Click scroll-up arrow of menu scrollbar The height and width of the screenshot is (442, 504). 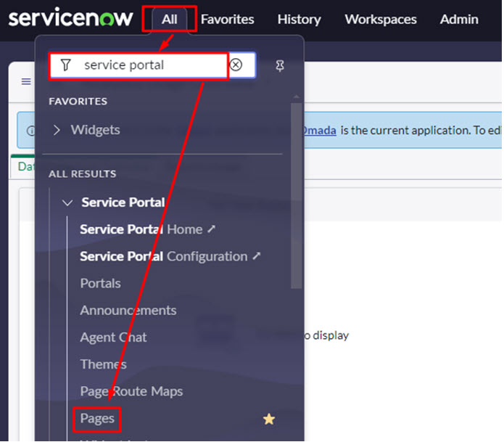(x=297, y=97)
